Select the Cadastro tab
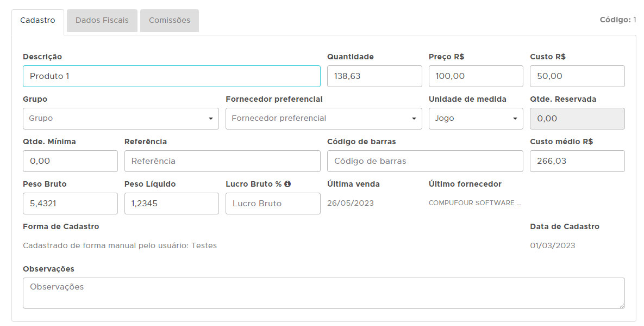Screen dimensions: 644x326 pyautogui.click(x=37, y=21)
